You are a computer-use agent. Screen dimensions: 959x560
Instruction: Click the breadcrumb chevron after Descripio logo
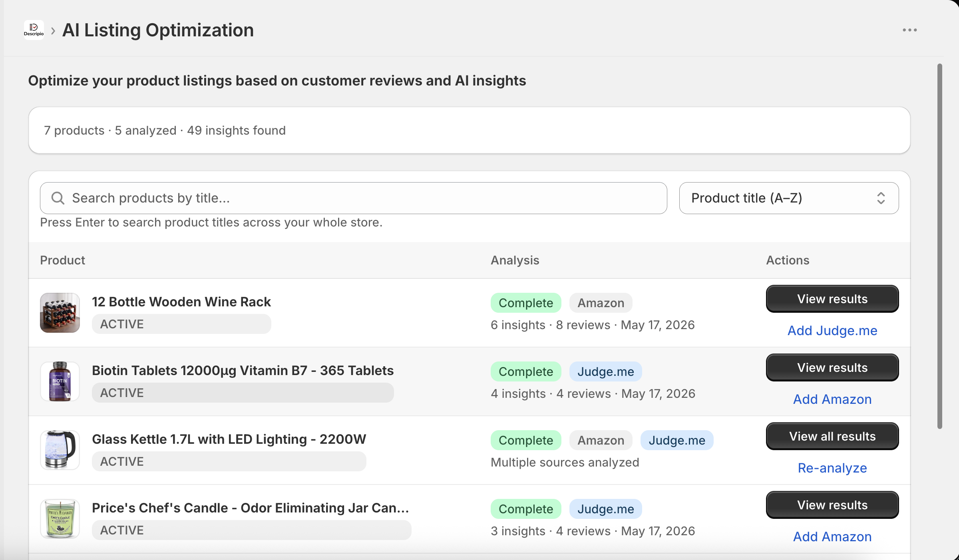tap(53, 30)
